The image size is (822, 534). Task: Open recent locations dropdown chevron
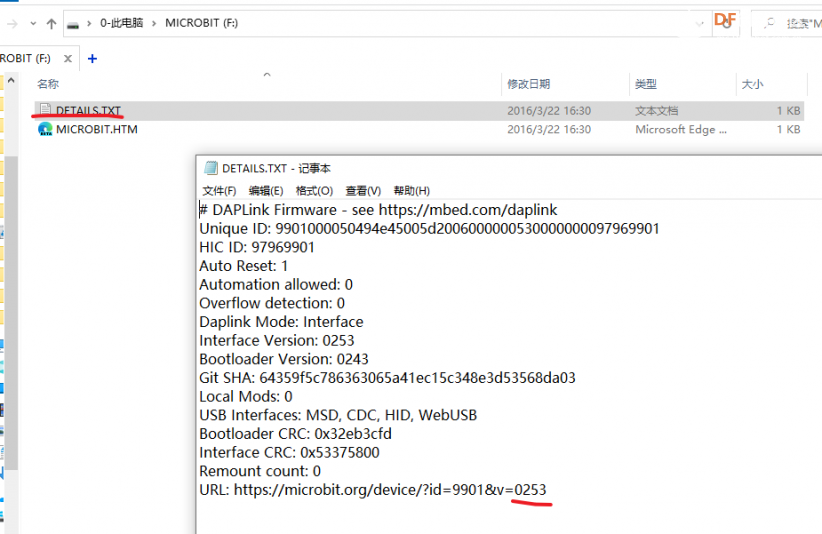tap(33, 24)
